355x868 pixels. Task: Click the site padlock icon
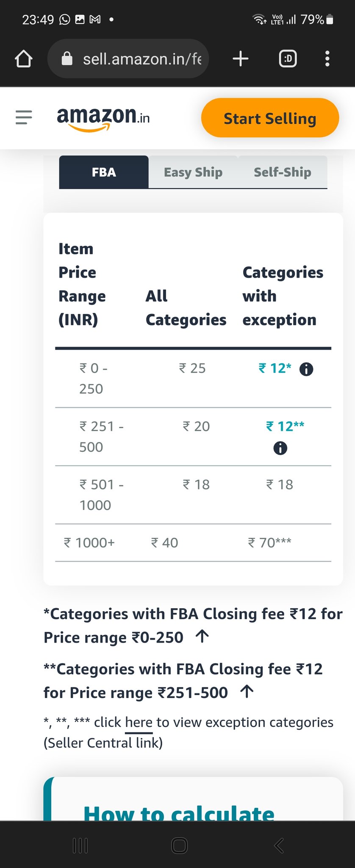(x=67, y=58)
